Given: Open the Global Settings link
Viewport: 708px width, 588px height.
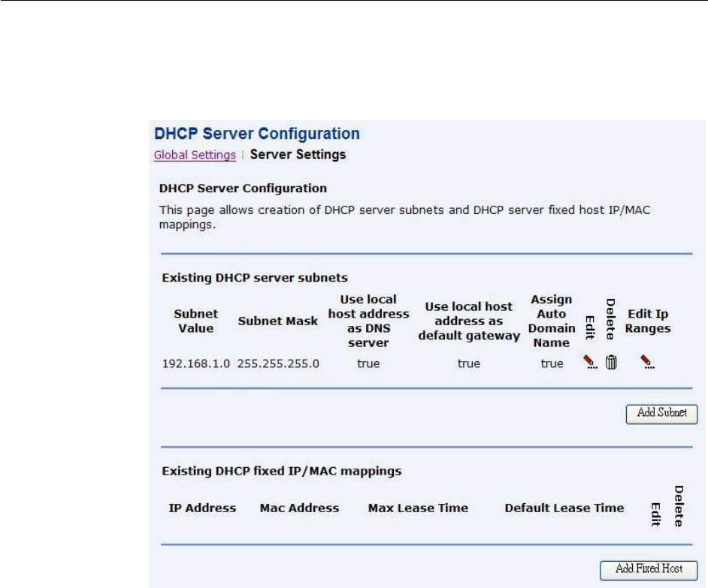Looking at the screenshot, I should 195,155.
